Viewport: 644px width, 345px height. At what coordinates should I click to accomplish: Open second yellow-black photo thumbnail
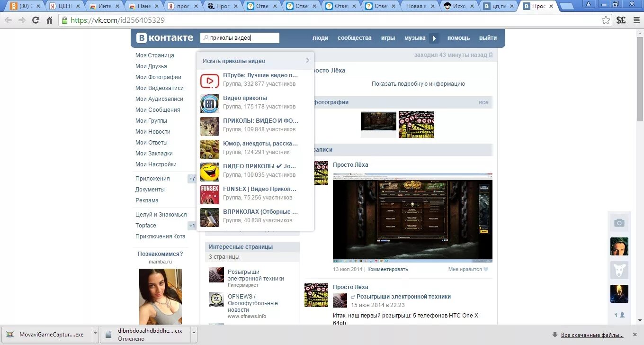(416, 124)
